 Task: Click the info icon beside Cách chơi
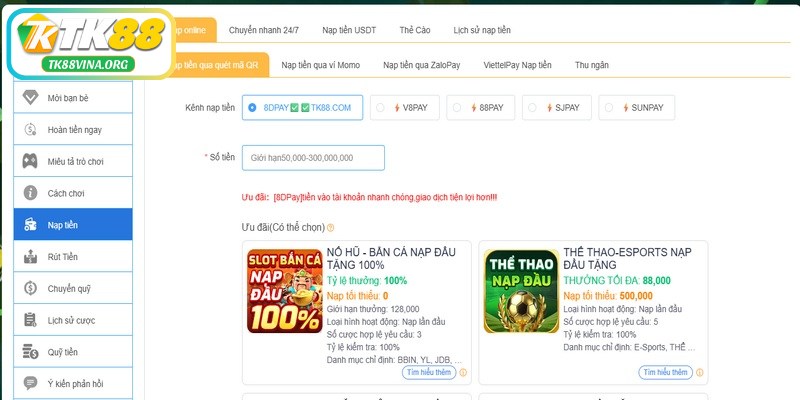(31, 193)
